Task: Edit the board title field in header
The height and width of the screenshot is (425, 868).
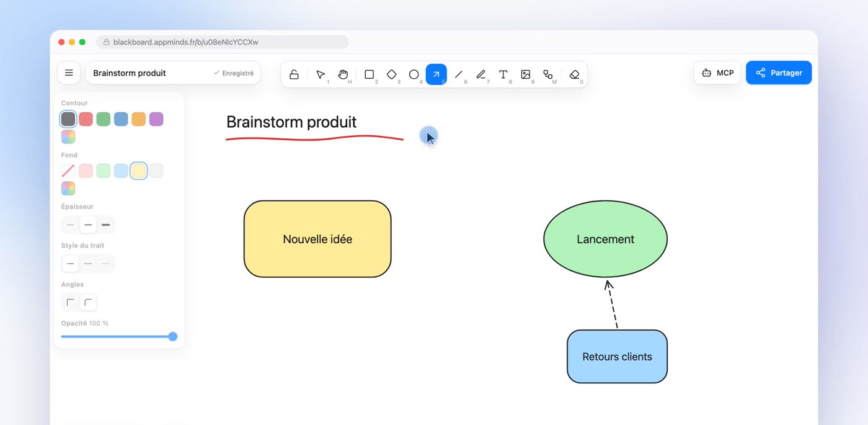Action: coord(130,73)
